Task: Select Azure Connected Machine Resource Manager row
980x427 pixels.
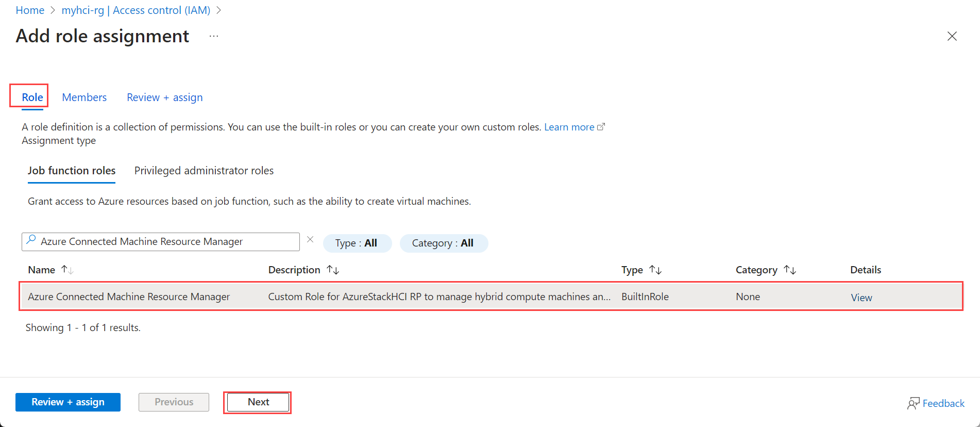Action: click(491, 297)
